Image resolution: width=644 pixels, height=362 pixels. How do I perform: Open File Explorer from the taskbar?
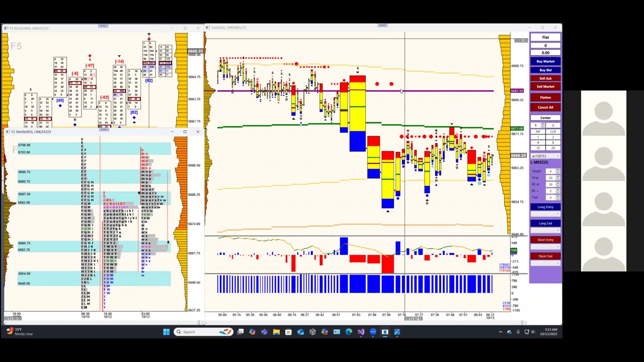[276, 332]
